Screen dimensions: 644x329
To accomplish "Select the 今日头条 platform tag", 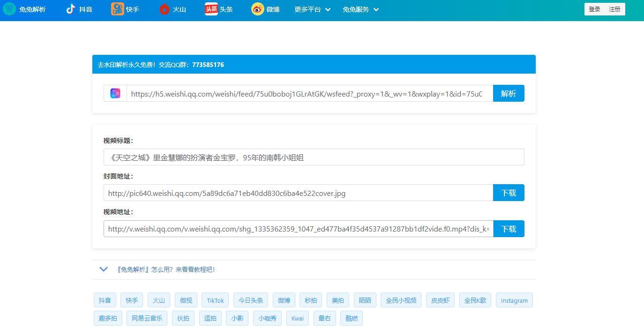I will coord(251,300).
